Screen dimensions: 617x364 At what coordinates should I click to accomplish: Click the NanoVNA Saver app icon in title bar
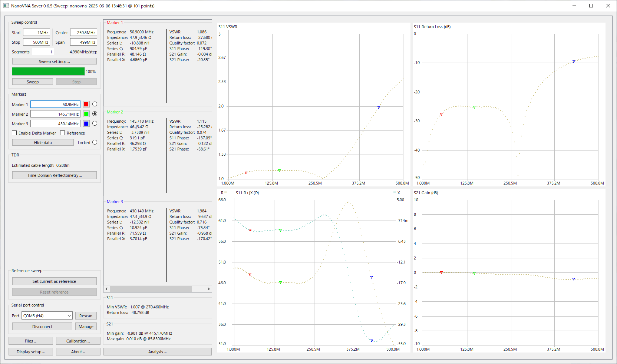[x=6, y=6]
